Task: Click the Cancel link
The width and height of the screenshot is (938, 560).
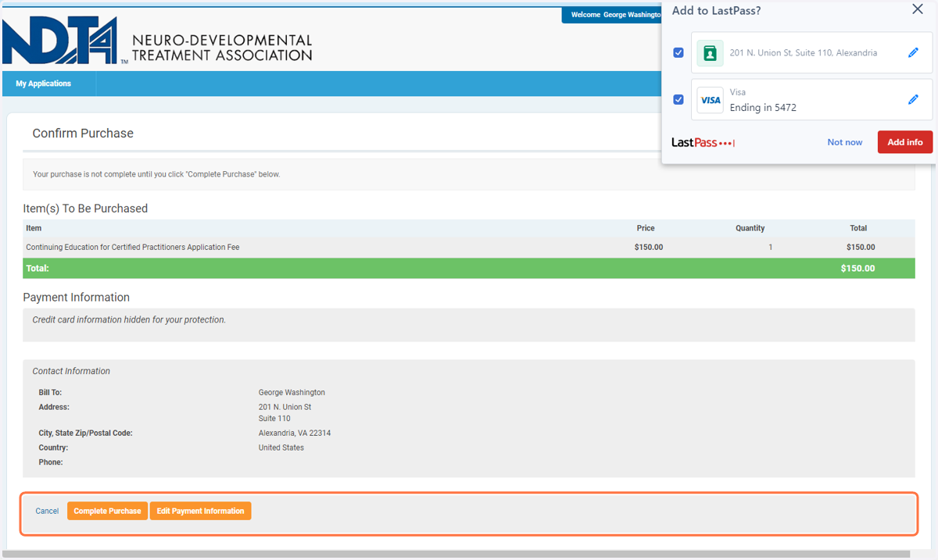Action: 47,511
